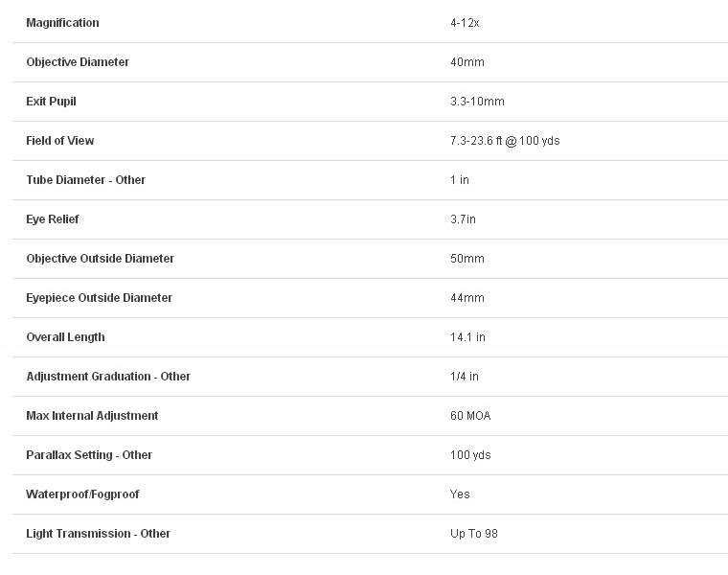Select the 40mm objective diameter value
The image size is (728, 575).
tap(467, 62)
